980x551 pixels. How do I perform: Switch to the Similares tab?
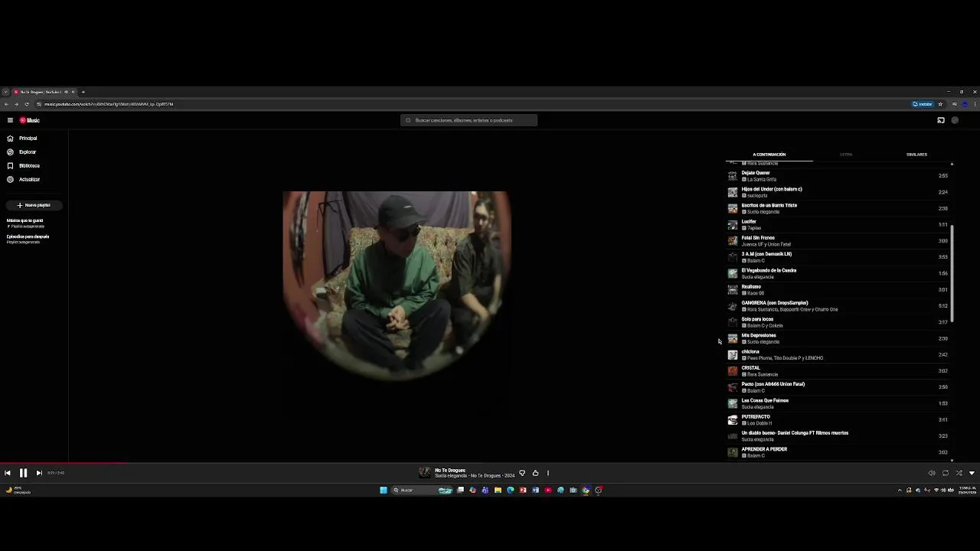click(x=916, y=155)
